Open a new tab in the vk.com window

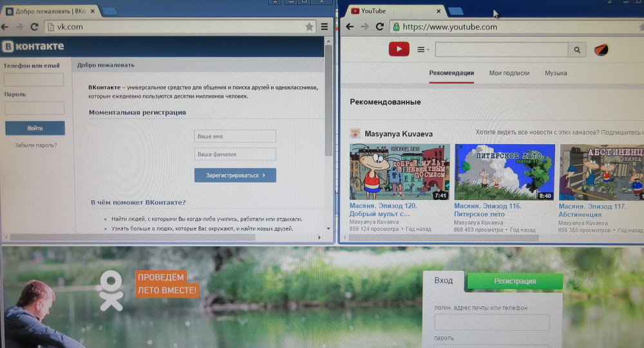[109, 12]
